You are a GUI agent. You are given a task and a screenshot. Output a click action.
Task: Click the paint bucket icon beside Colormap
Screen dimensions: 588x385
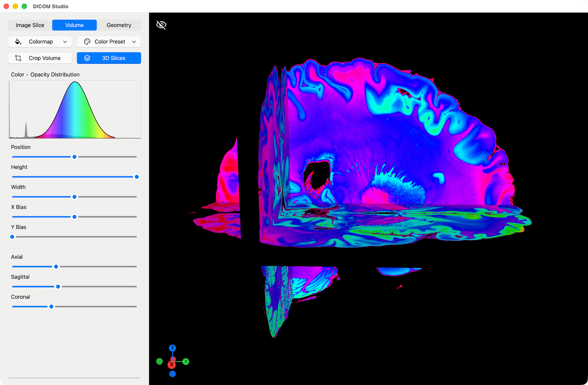point(18,41)
